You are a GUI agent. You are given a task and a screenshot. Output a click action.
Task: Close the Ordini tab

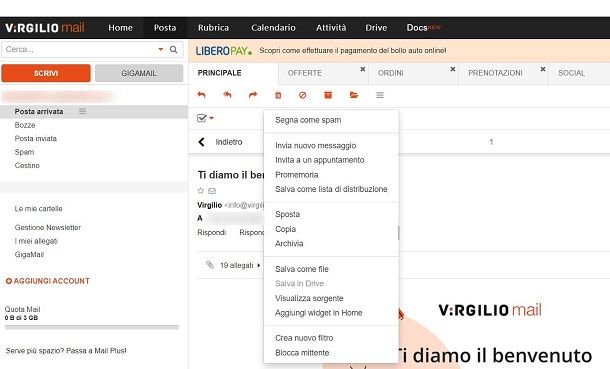[x=453, y=69]
